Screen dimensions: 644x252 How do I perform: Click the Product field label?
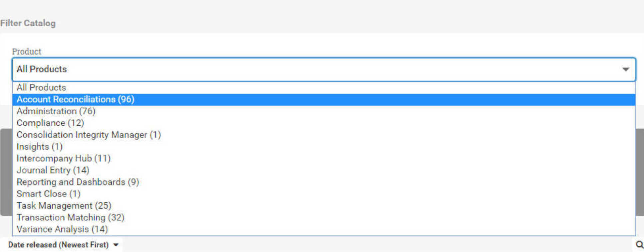click(x=27, y=52)
